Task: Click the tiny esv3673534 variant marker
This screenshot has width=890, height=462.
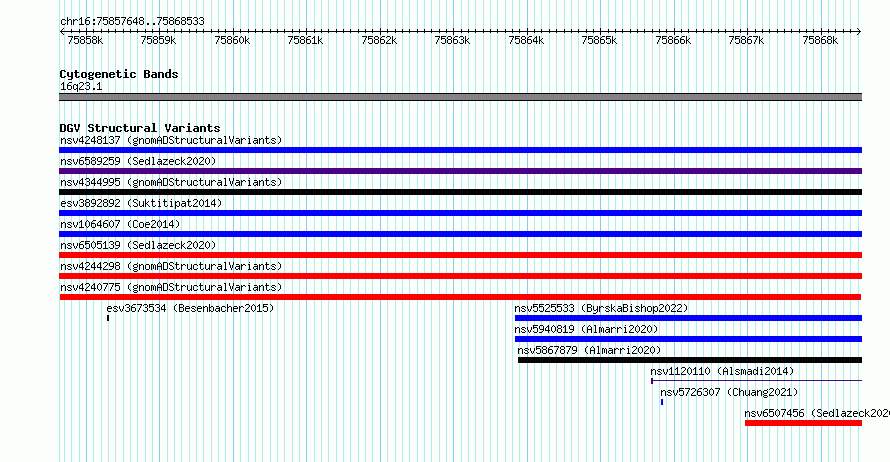Action: click(x=108, y=318)
